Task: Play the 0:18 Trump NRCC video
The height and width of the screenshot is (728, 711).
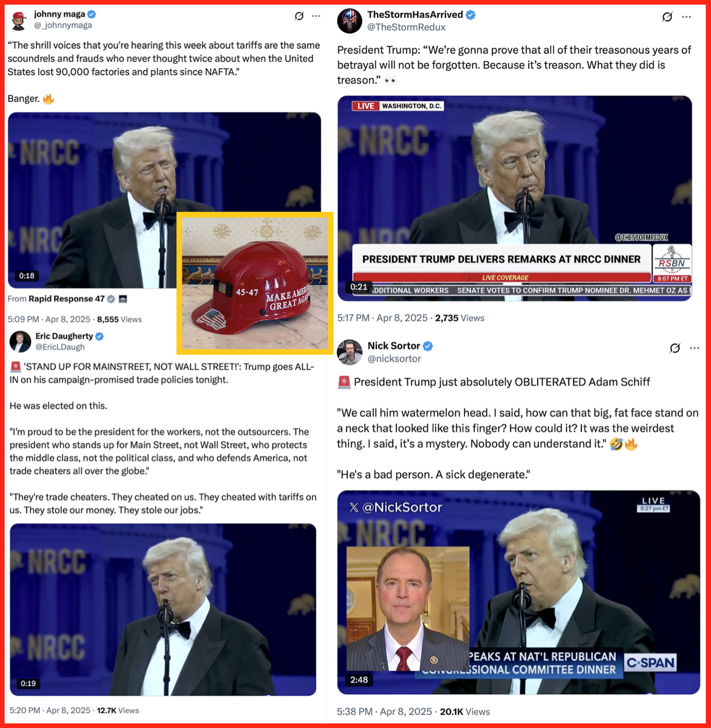Action: [x=164, y=200]
